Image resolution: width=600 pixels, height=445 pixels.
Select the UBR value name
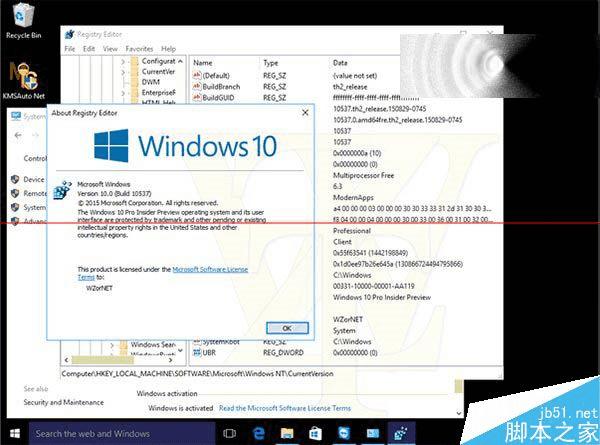(x=209, y=352)
